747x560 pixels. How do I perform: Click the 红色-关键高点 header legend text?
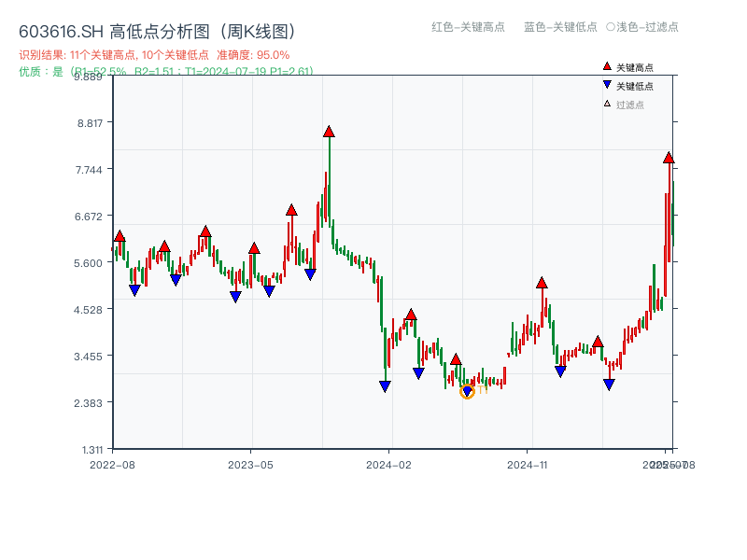tap(468, 27)
